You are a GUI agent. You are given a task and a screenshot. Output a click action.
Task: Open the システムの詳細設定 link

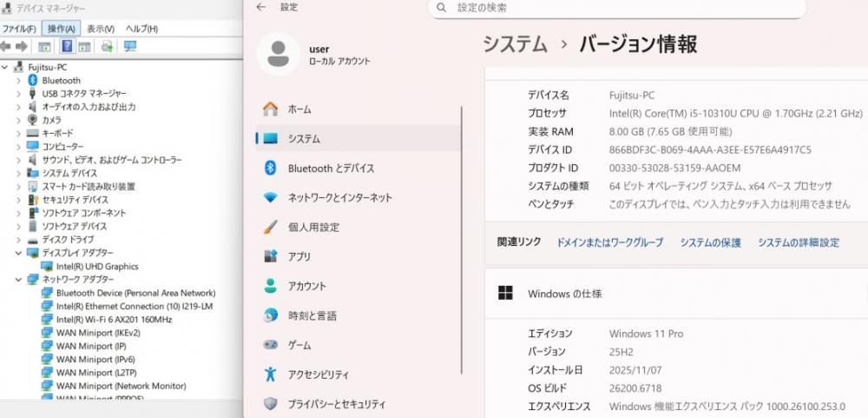(x=798, y=242)
